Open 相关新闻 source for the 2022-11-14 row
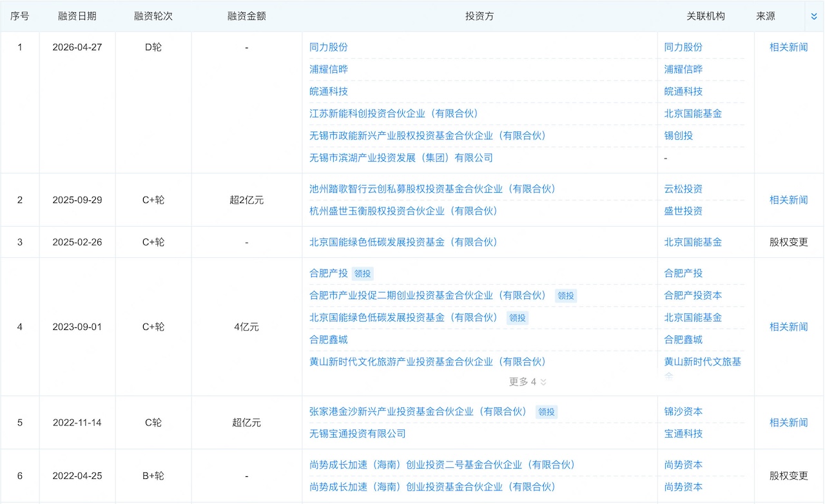This screenshot has width=825, height=504. (789, 423)
